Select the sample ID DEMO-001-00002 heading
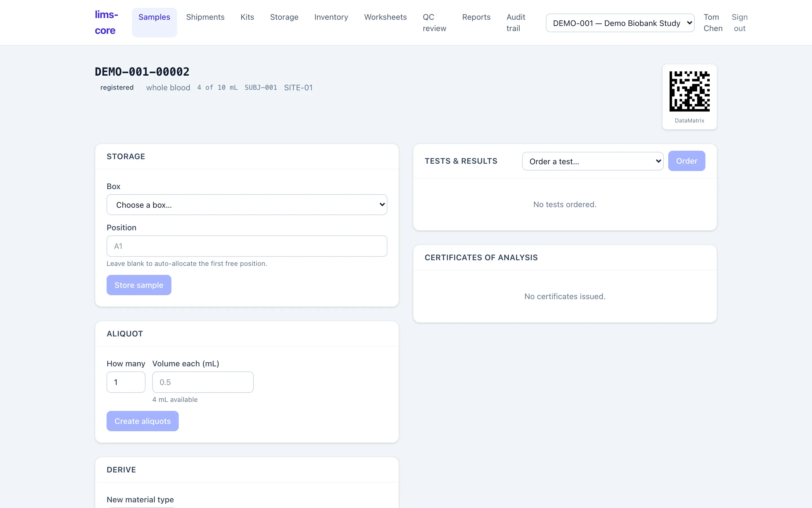The width and height of the screenshot is (812, 508). point(142,72)
